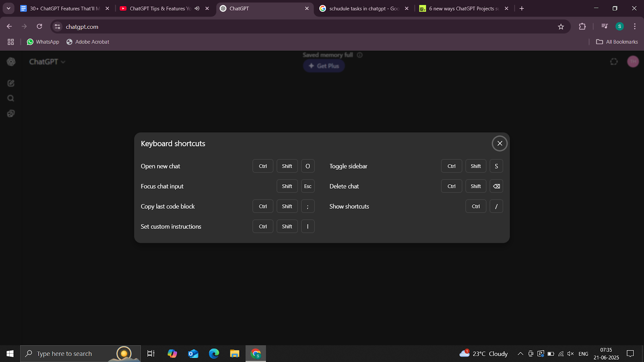Click the chatgpt.com address bar
Viewport: 644px width, 362px height.
310,27
